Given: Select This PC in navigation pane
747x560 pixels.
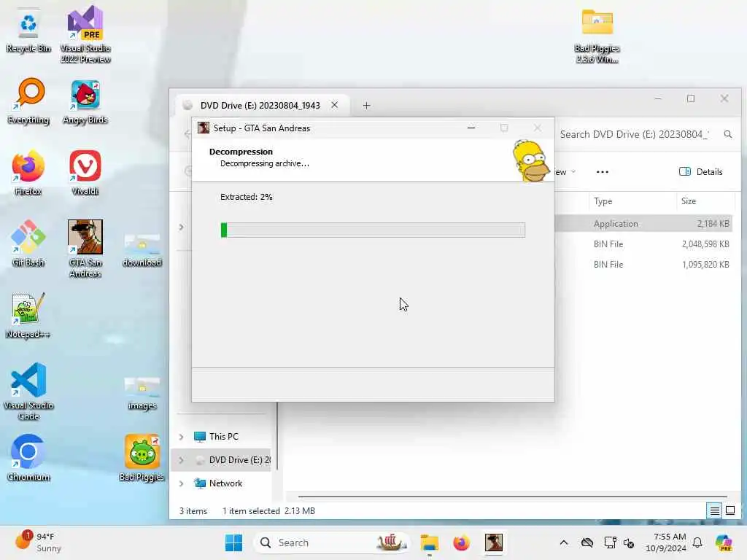Looking at the screenshot, I should [x=223, y=437].
